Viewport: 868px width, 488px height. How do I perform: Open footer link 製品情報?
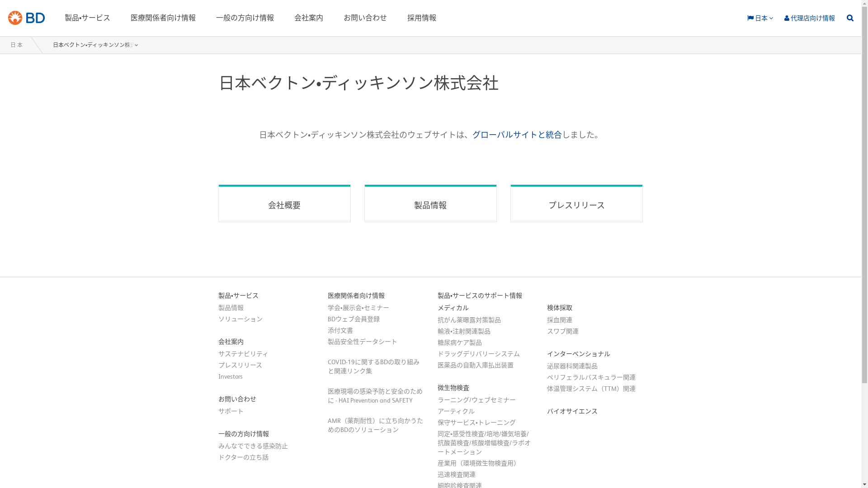click(231, 308)
